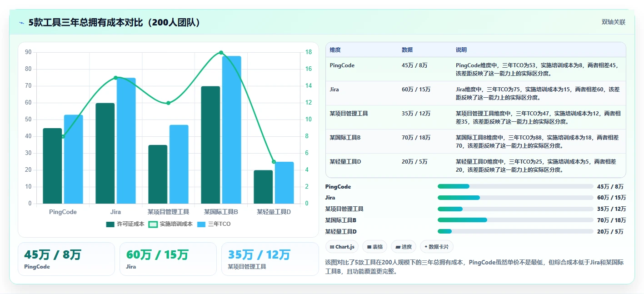Open the 某项目管理工具 35万 / 12万 data card
Screen dimensions: 644x294
[270, 259]
